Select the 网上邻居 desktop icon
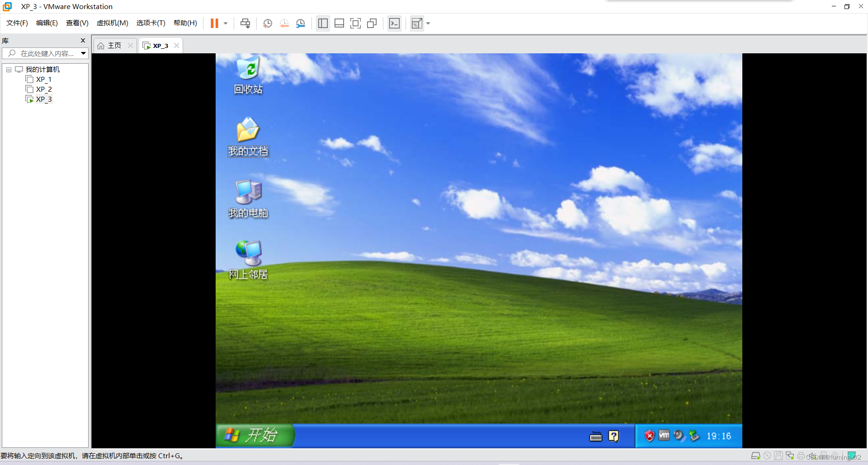This screenshot has width=868, height=465. (x=248, y=260)
